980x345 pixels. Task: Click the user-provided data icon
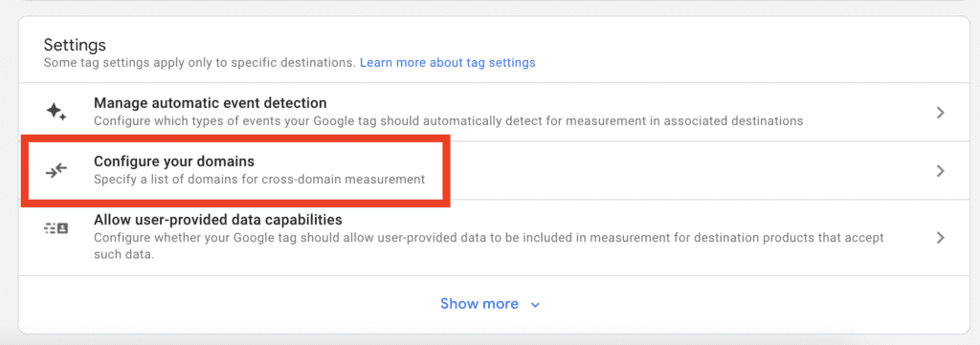(x=56, y=229)
